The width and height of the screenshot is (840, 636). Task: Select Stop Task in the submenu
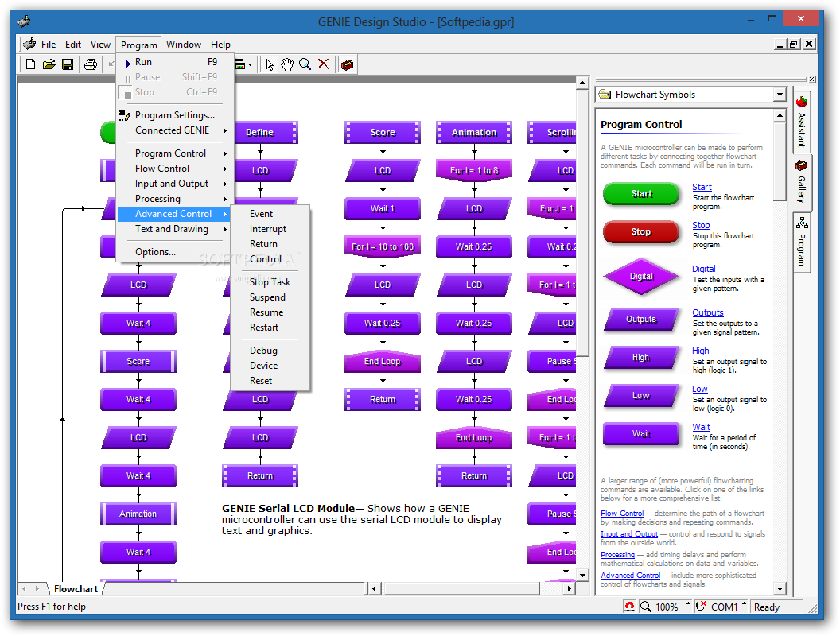coord(270,282)
